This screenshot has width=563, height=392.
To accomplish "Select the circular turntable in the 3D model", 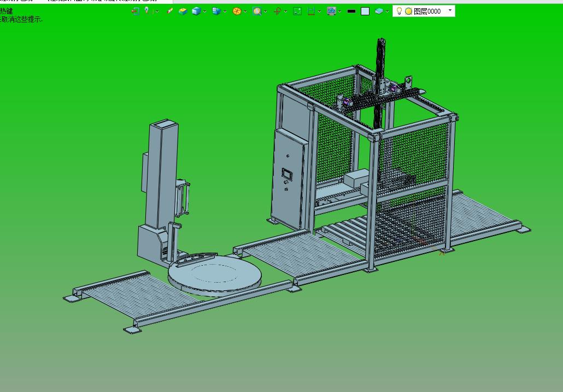I will click(x=215, y=274).
